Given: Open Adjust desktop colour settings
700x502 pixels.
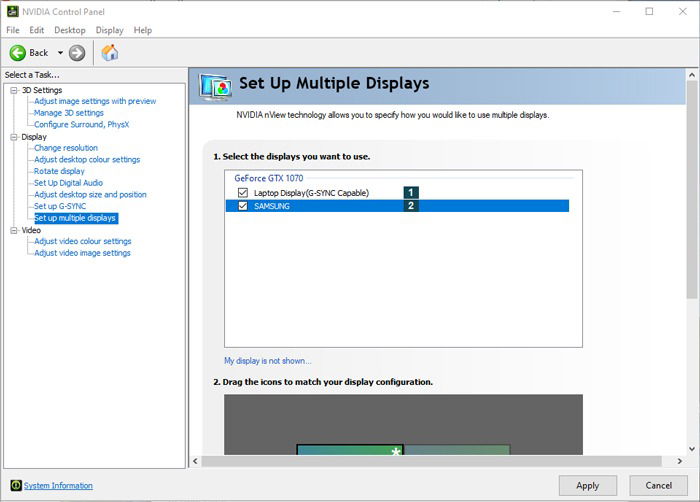Looking at the screenshot, I should click(x=87, y=159).
